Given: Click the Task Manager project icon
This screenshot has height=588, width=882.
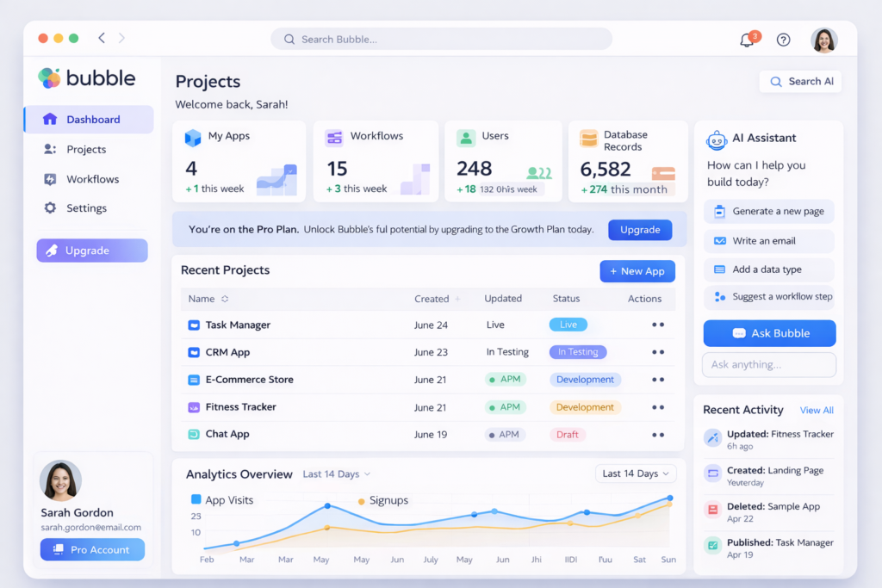Looking at the screenshot, I should (193, 325).
